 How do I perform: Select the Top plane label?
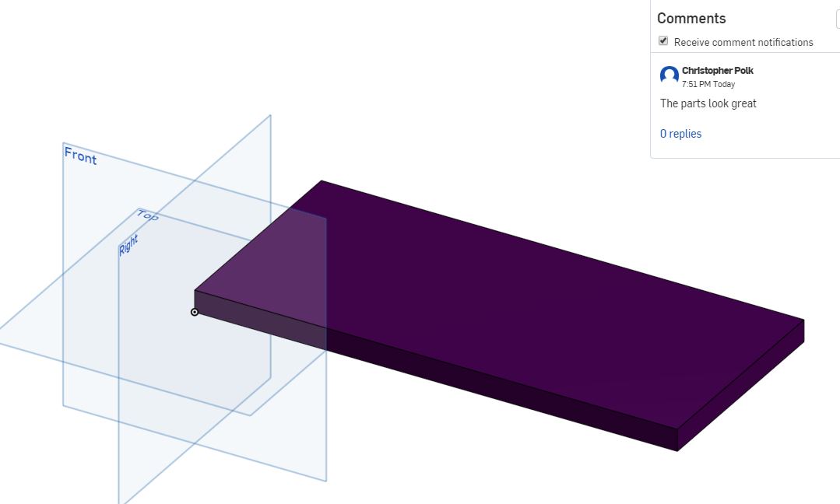[x=148, y=215]
